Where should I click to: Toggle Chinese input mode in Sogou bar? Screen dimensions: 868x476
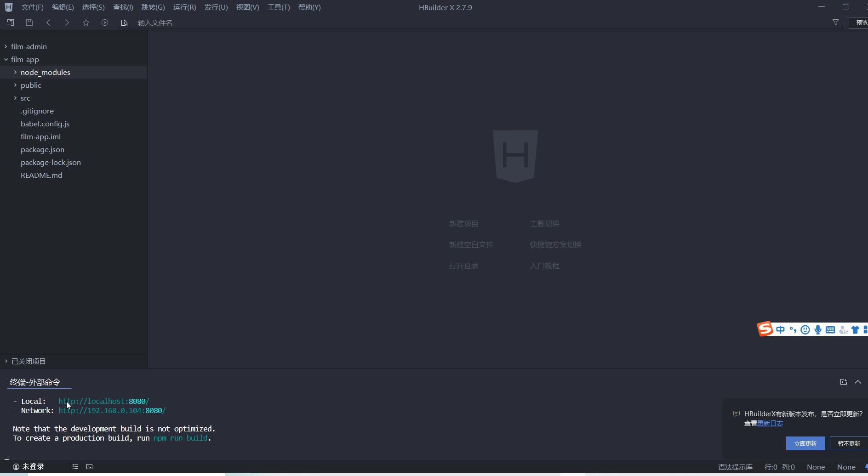click(780, 329)
